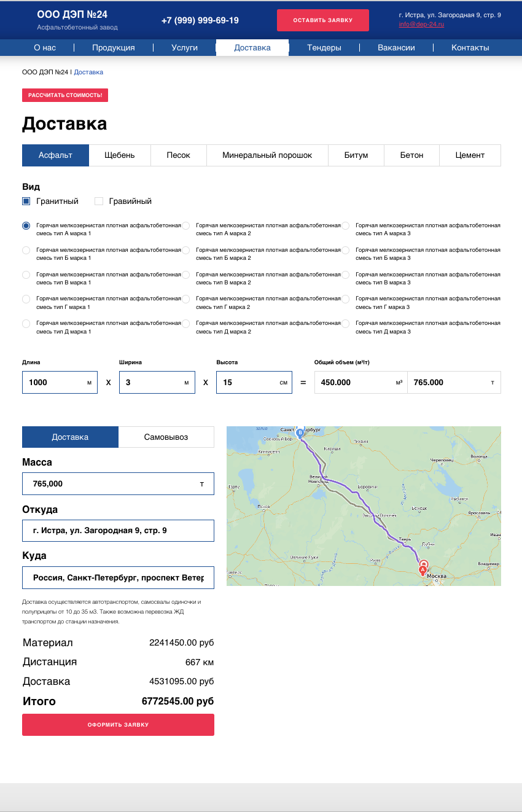Click the Оформить заявку button
The height and width of the screenshot is (812, 522).
pyautogui.click(x=118, y=725)
